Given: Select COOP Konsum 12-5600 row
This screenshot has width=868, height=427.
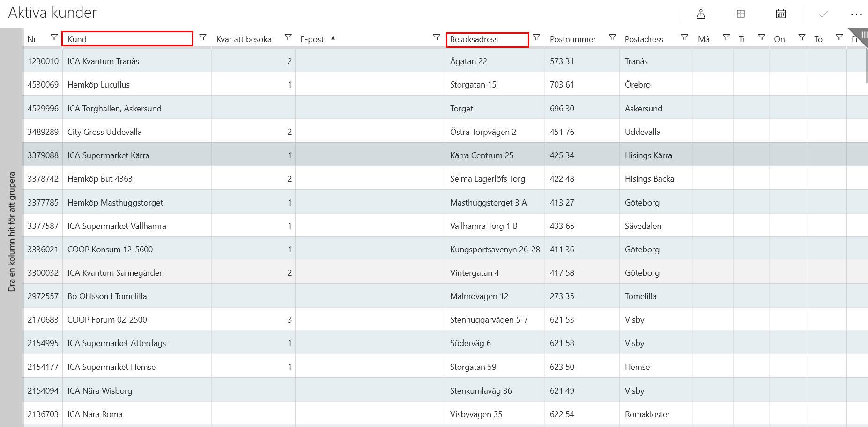Looking at the screenshot, I should pyautogui.click(x=445, y=249).
